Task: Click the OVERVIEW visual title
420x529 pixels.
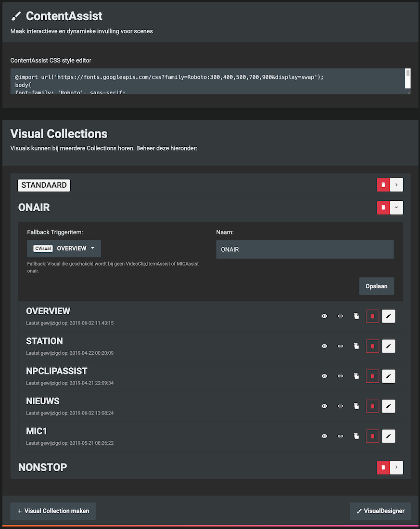Action: 48,311
